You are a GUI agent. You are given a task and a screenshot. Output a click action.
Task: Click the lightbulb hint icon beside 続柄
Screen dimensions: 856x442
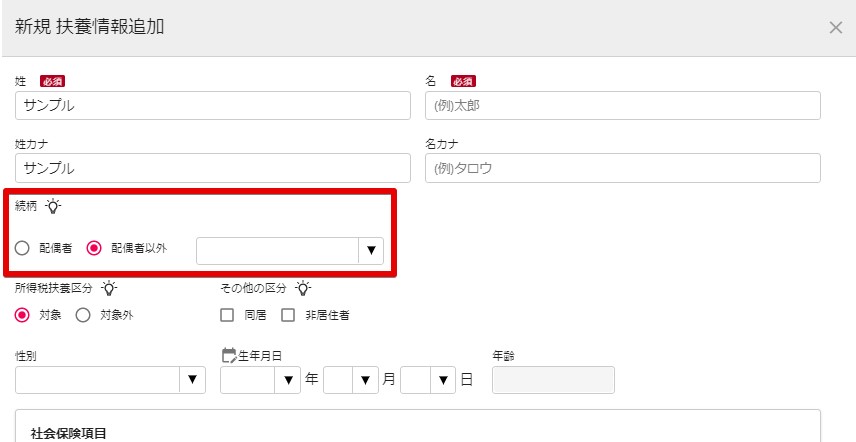click(x=53, y=206)
